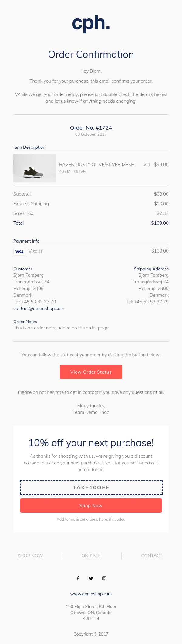Open the Twitter social icon
The height and width of the screenshot is (644, 182).
coord(91,578)
